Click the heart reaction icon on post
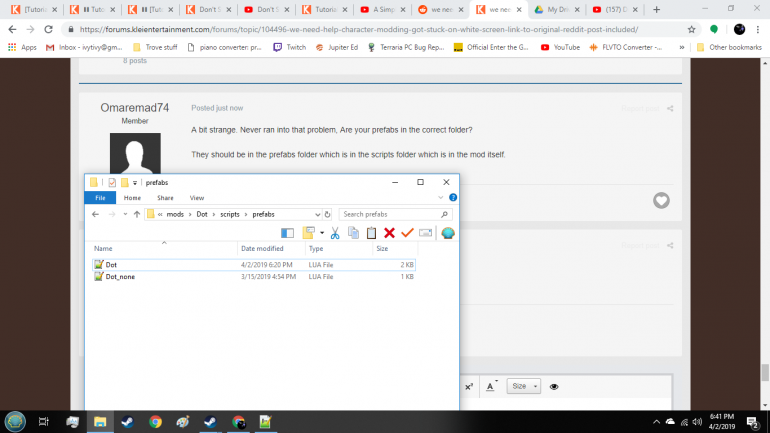The width and height of the screenshot is (770, 433). [x=661, y=201]
